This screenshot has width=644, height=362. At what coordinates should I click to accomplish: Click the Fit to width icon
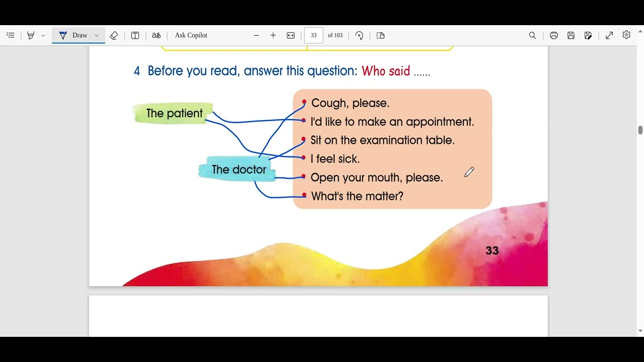pyautogui.click(x=291, y=35)
